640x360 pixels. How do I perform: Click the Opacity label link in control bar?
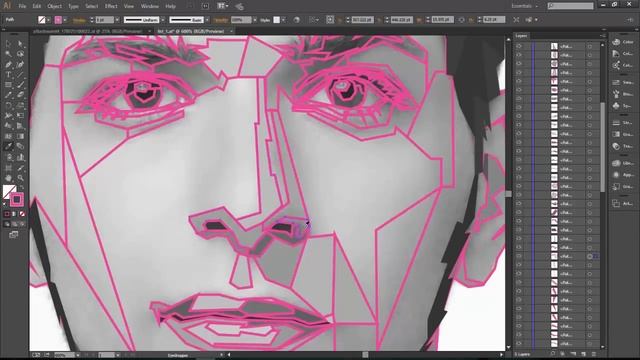[x=221, y=20]
